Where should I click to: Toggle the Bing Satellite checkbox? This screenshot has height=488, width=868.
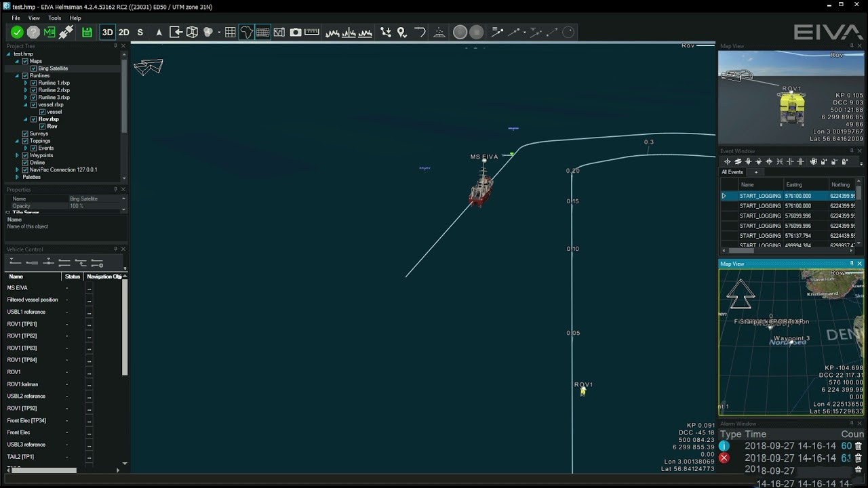pyautogui.click(x=34, y=68)
